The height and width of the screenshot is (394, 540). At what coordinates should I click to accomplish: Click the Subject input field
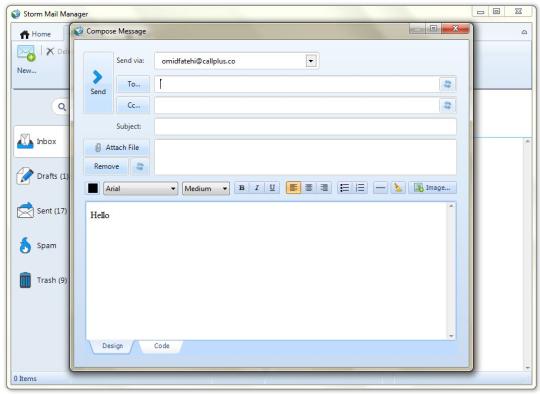(x=305, y=126)
